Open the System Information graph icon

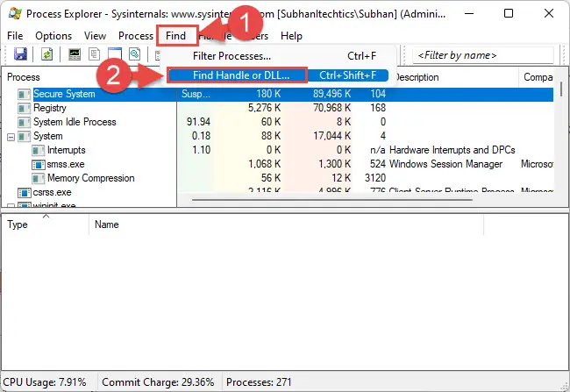tap(75, 54)
